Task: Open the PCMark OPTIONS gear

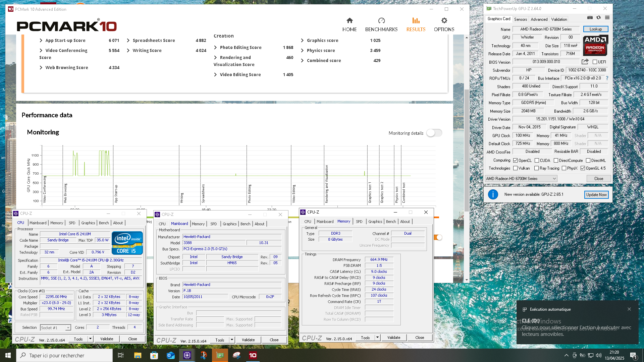Action: click(444, 25)
